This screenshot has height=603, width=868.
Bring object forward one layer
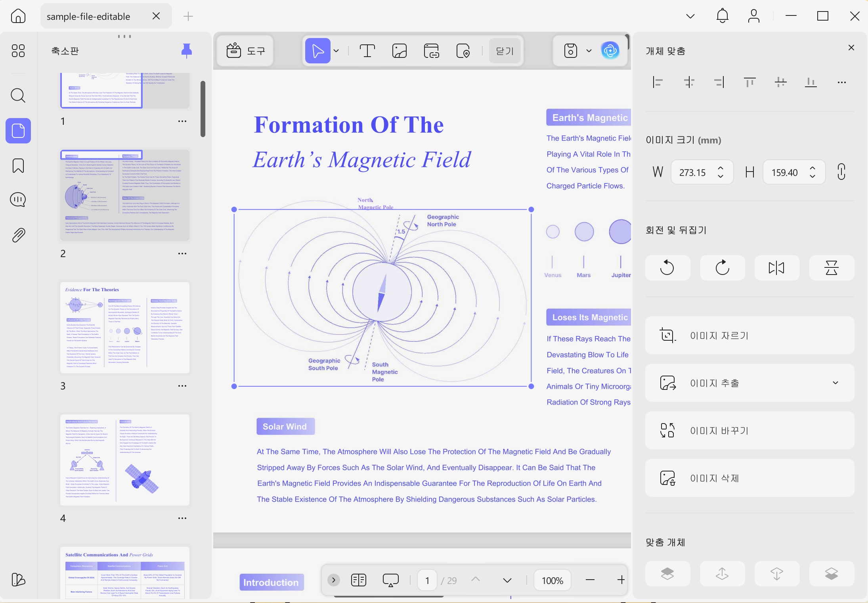coord(722,574)
